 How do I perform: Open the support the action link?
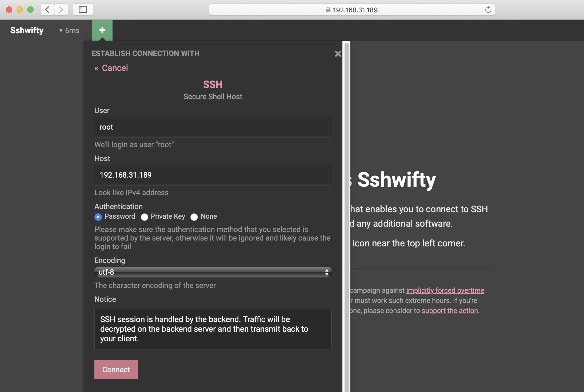(450, 311)
